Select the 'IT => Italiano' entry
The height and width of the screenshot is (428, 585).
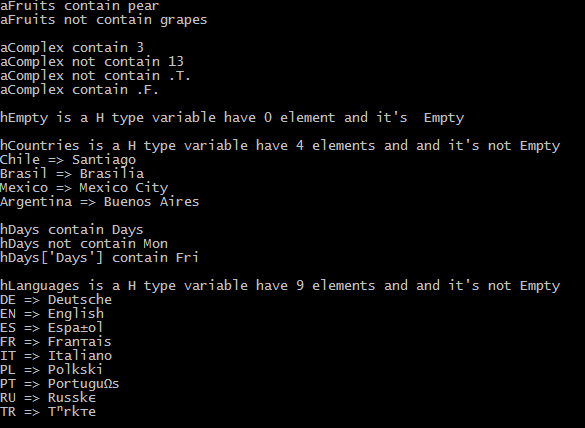click(56, 356)
